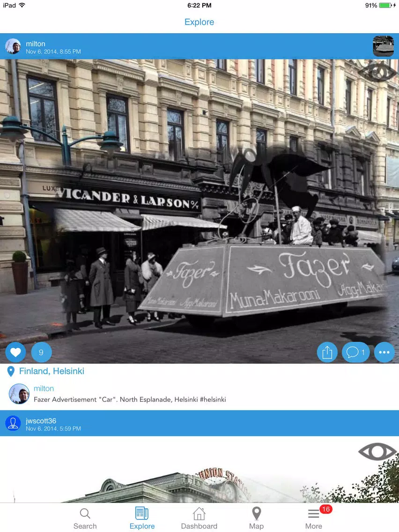399x532 pixels.
Task: Open Finland, Helsinki location link
Action: pos(52,371)
